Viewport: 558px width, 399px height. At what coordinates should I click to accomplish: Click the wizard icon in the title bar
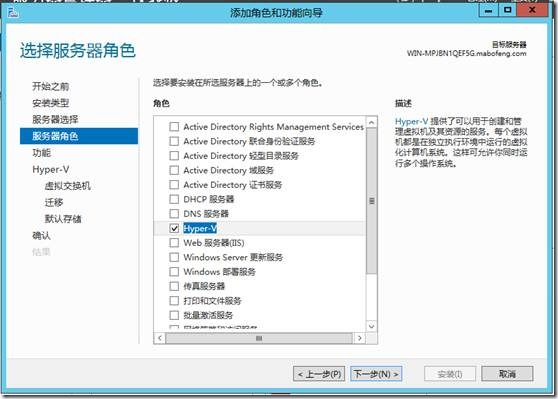coord(13,13)
